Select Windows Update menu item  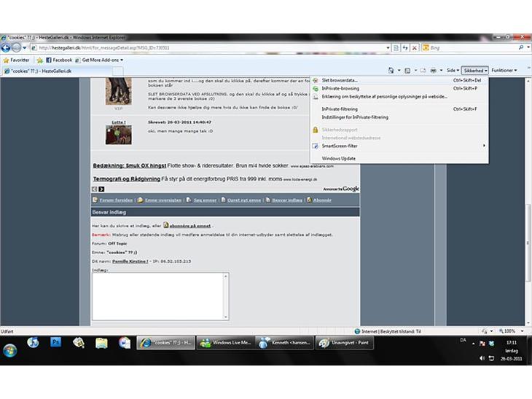[338, 158]
